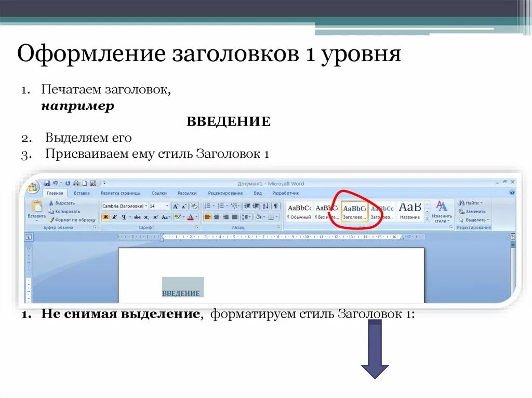Increase paragraph indent
Viewport: 532px width, 398px height.
(256, 206)
